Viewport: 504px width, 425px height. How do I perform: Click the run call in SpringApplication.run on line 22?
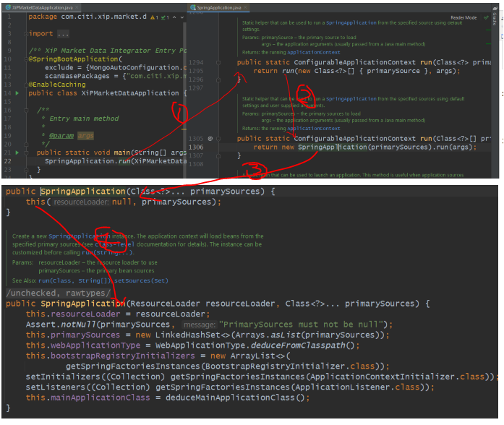pos(124,161)
